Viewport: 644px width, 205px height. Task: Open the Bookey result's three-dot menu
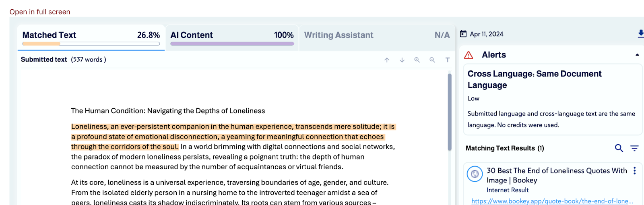(x=634, y=171)
